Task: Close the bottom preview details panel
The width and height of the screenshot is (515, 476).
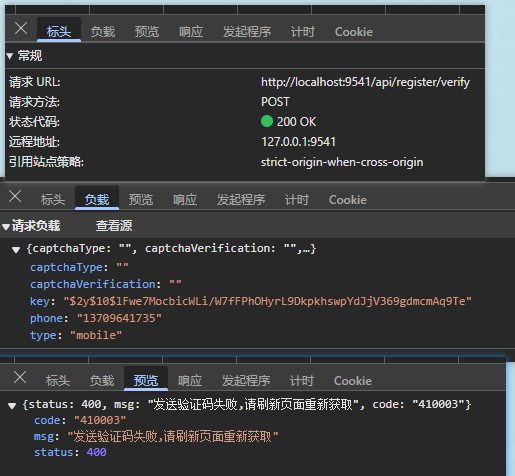Action: [20, 377]
